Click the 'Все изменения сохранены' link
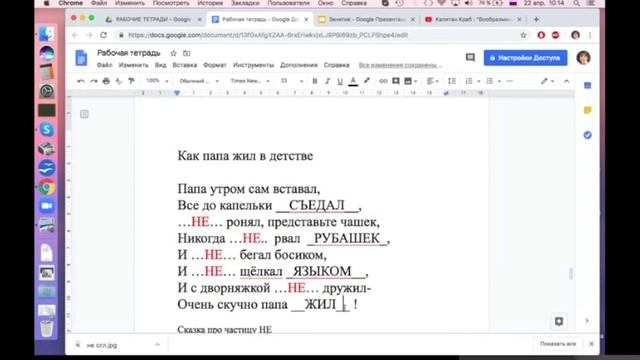Image resolution: width=640 pixels, height=360 pixels. pyautogui.click(x=400, y=65)
